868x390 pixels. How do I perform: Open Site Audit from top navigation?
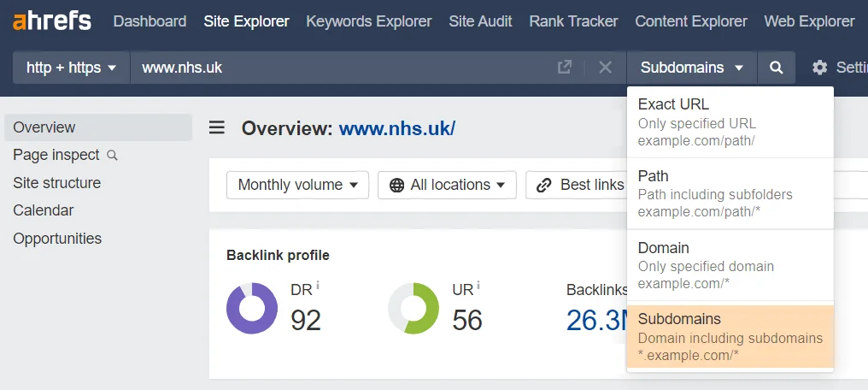point(480,21)
